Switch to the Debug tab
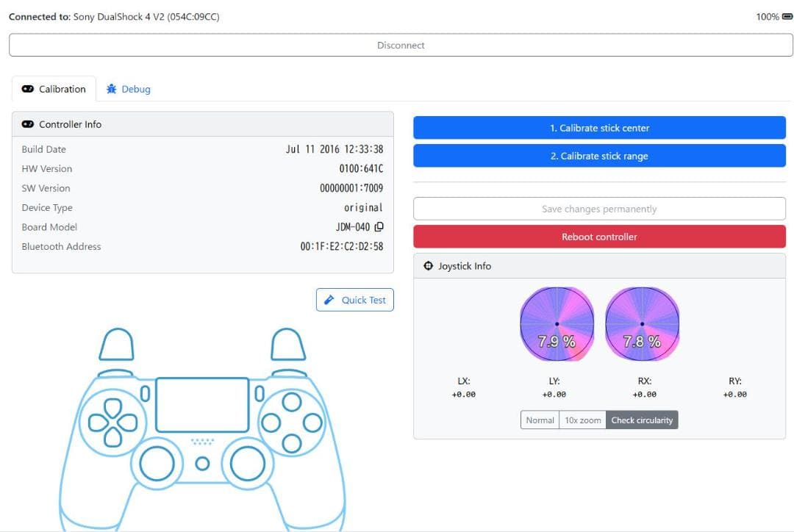Viewport: 794px width, 532px height. (x=128, y=89)
